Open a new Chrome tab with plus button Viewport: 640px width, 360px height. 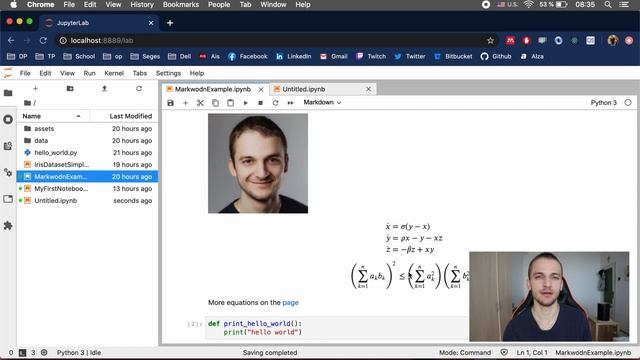170,23
